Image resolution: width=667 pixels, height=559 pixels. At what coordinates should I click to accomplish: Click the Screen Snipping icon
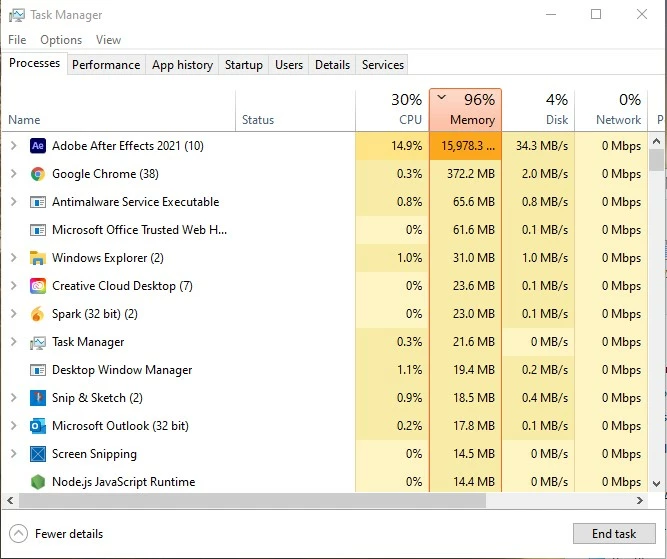tap(37, 454)
